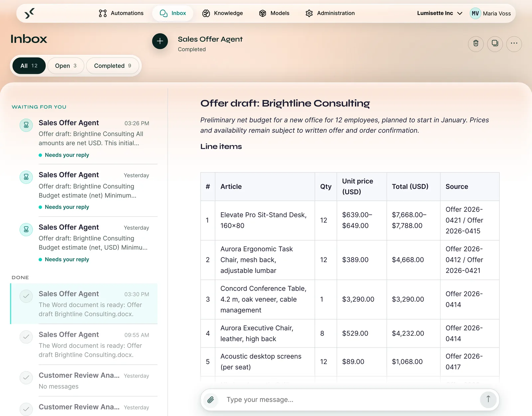Click the Inbox chat bubble icon
This screenshot has height=416, width=532.
[164, 13]
